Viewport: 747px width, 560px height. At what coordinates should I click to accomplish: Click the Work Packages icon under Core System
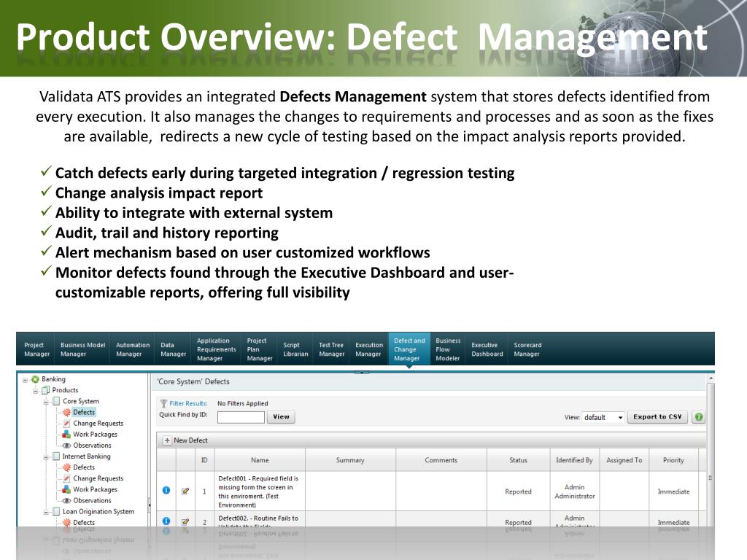pos(66,435)
